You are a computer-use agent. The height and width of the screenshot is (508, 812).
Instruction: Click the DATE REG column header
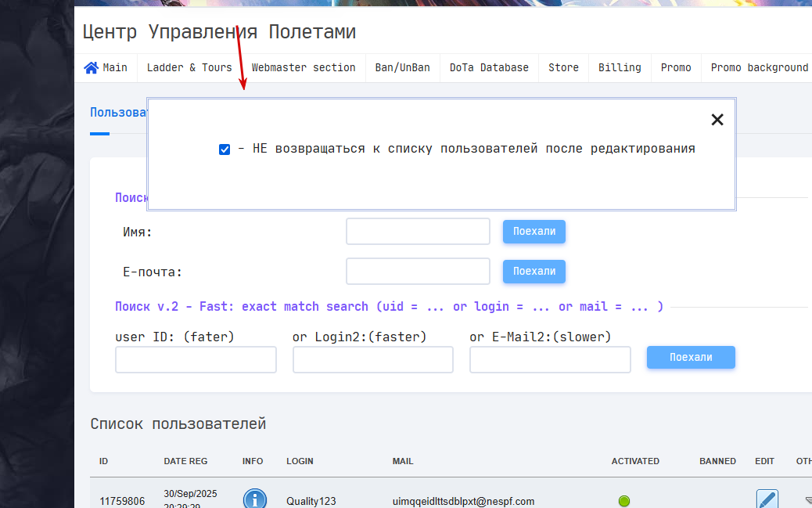(x=185, y=461)
